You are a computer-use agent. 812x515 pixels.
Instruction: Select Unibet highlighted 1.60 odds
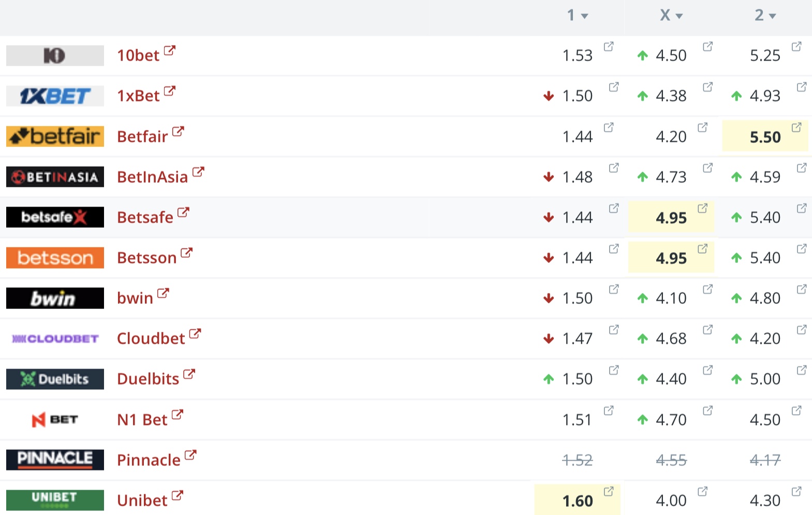578,501
